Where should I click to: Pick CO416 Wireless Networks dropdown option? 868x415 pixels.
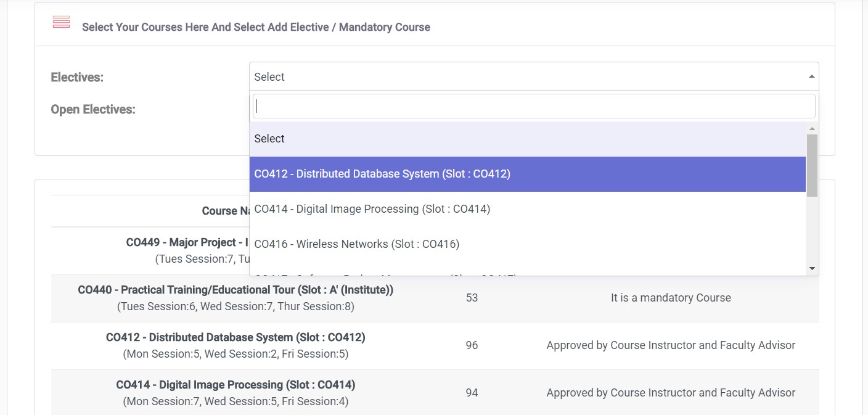pos(528,244)
